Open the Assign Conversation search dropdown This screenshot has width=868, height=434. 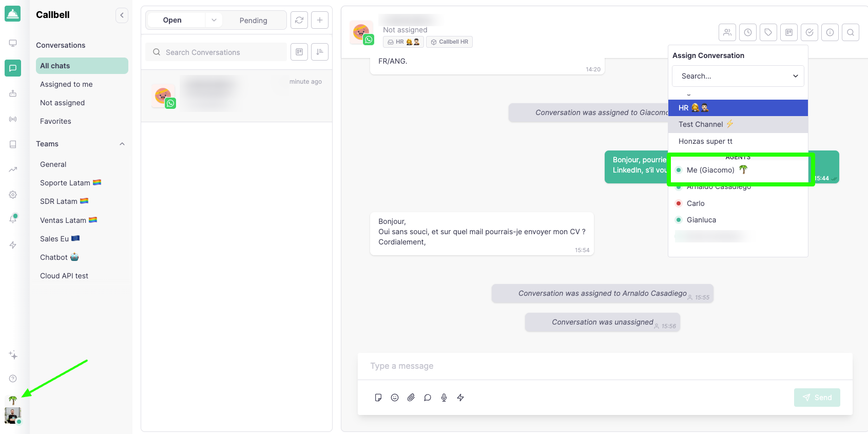click(x=738, y=76)
